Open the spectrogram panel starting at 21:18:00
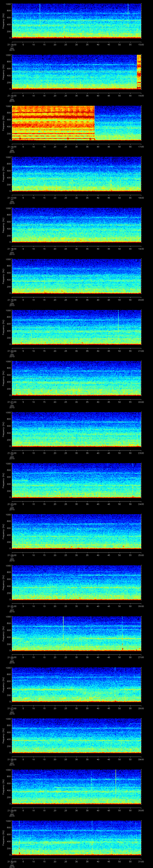153x868 pixels. (x=76, y=225)
